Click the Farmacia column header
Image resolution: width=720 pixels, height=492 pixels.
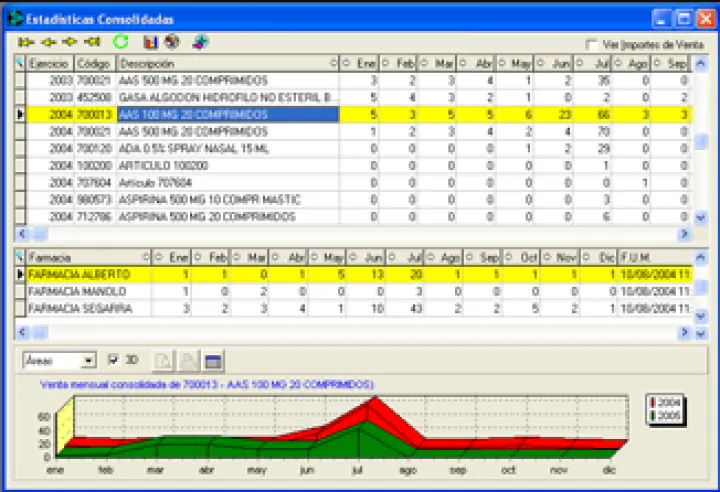point(85,257)
